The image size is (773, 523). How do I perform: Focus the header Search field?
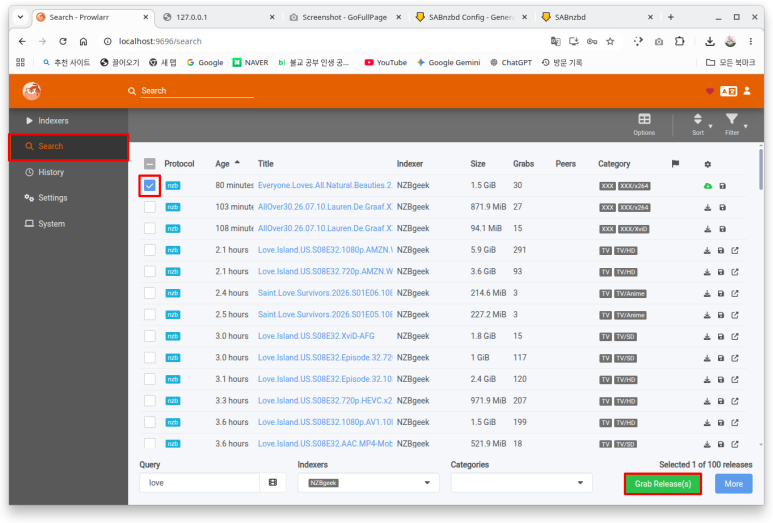coord(197,91)
